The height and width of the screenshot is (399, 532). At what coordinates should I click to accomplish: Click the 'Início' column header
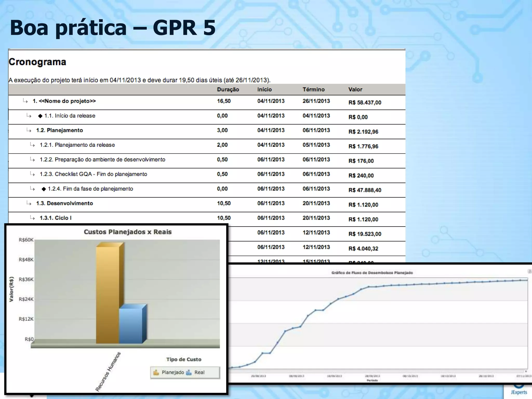[264, 89]
